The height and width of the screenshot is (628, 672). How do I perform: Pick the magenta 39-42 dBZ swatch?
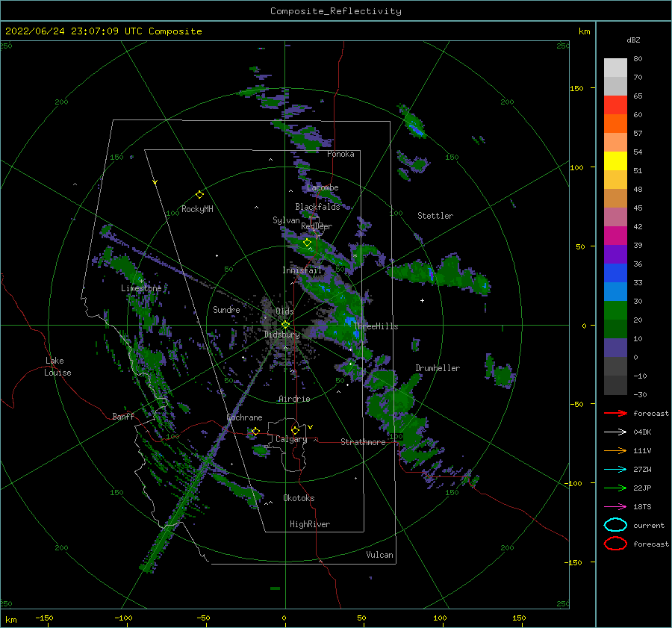(615, 236)
